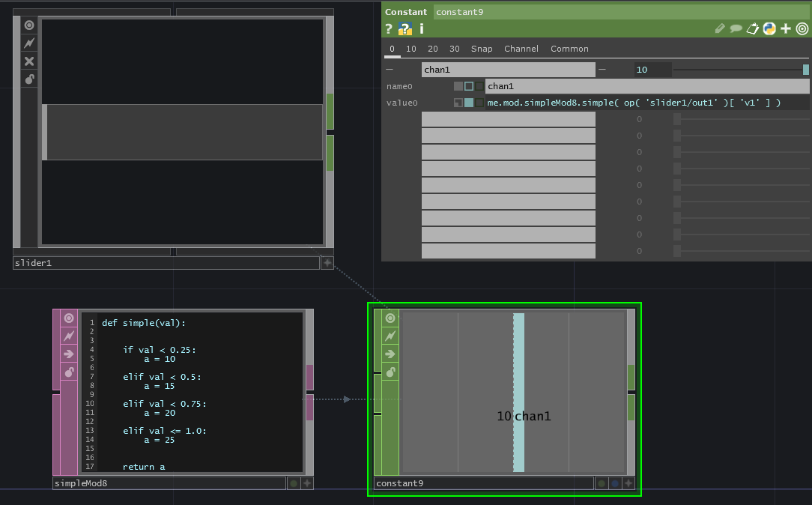Show operator info via the i icon

422,29
